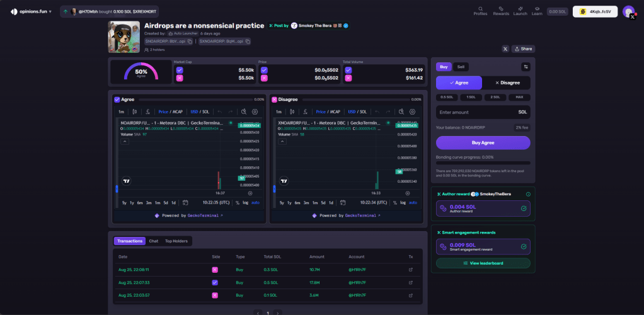Select the Disagree side option
The image size is (644, 315).
coord(507,83)
